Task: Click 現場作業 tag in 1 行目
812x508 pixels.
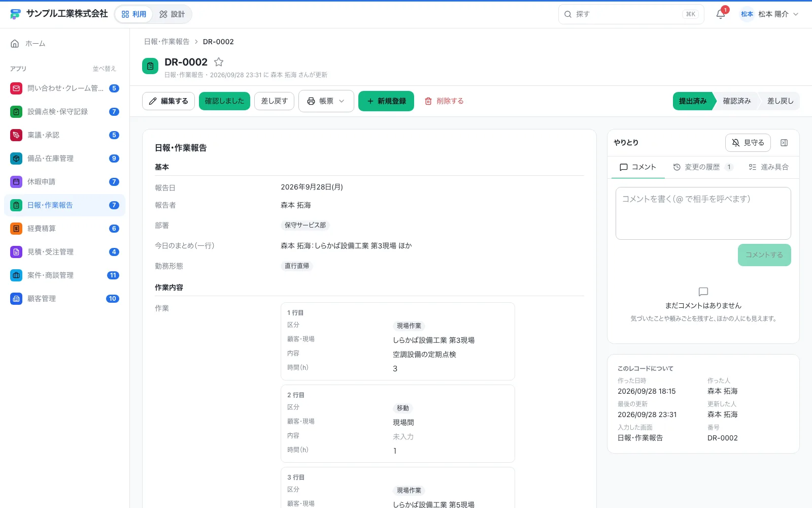Action: pos(409,326)
